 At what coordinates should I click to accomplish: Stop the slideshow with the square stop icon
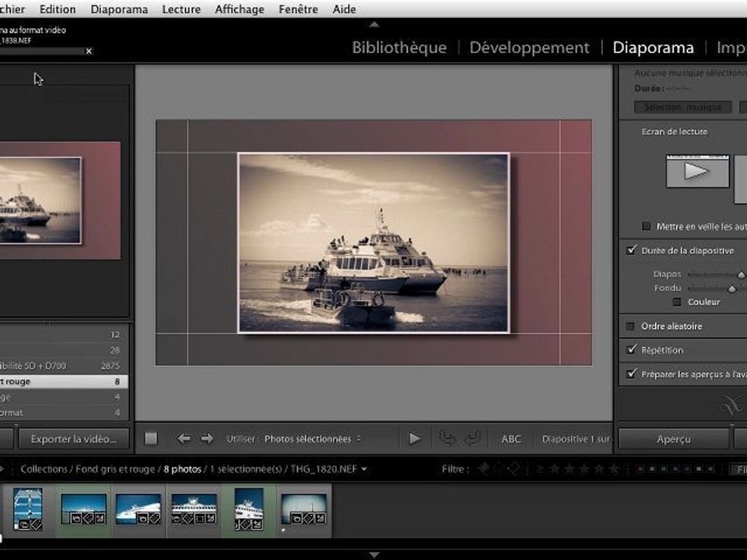coord(151,439)
